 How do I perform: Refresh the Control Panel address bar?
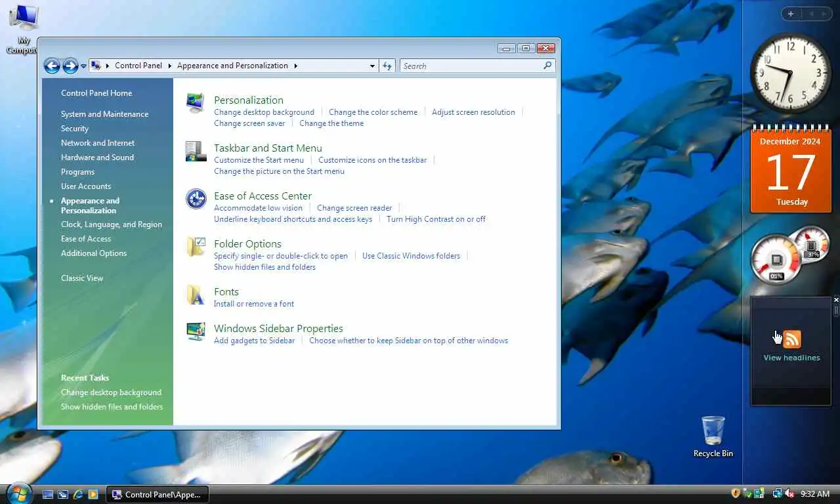tap(387, 66)
